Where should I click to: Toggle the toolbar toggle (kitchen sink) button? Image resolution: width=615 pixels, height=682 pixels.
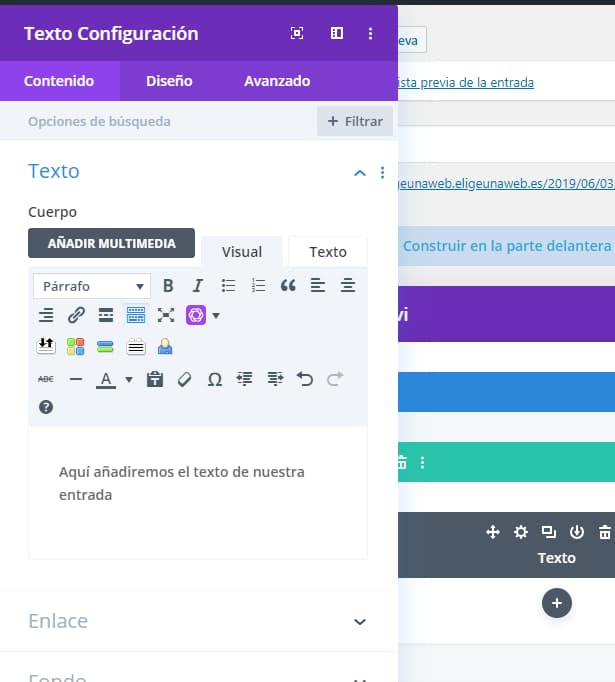tap(136, 316)
